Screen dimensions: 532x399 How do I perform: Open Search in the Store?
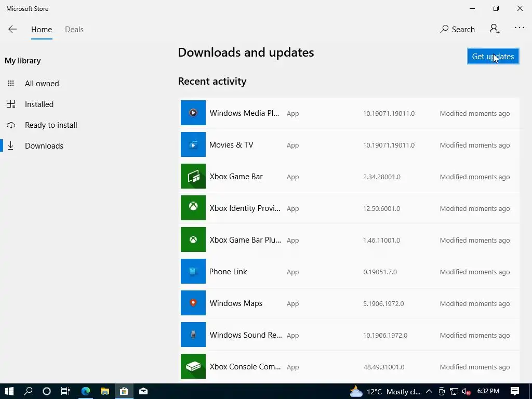pos(457,30)
